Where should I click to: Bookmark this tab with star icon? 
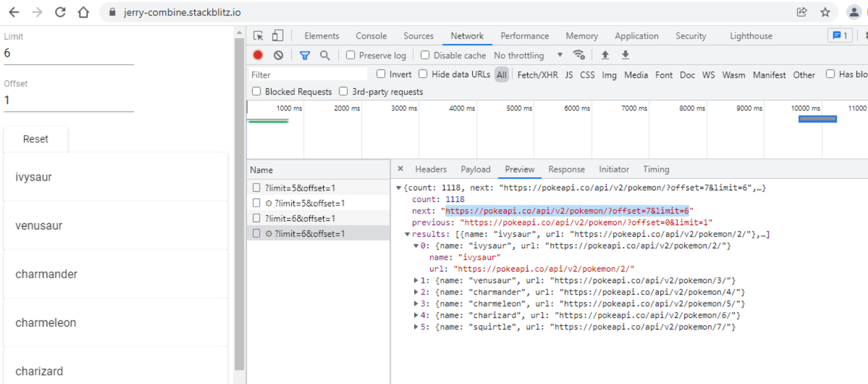pos(825,12)
